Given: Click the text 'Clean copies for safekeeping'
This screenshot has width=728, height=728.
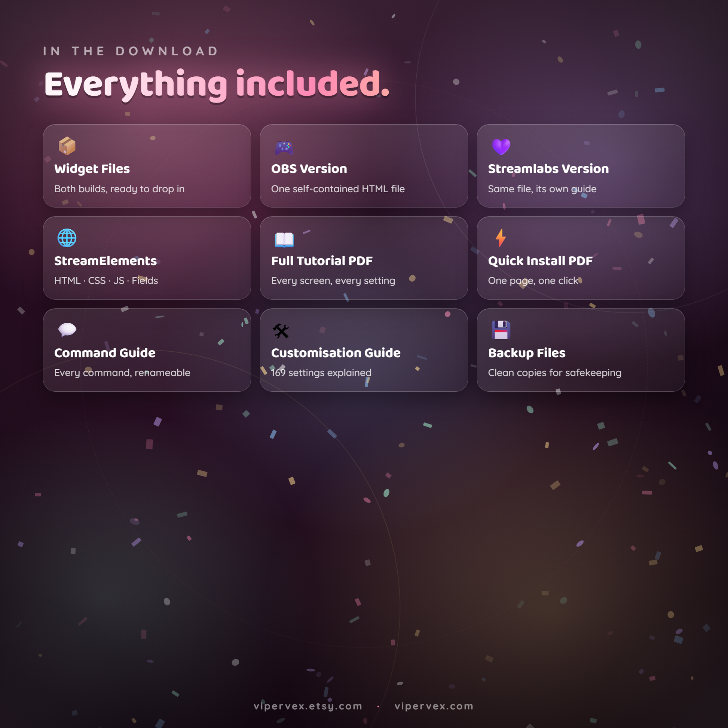Looking at the screenshot, I should coord(554,373).
